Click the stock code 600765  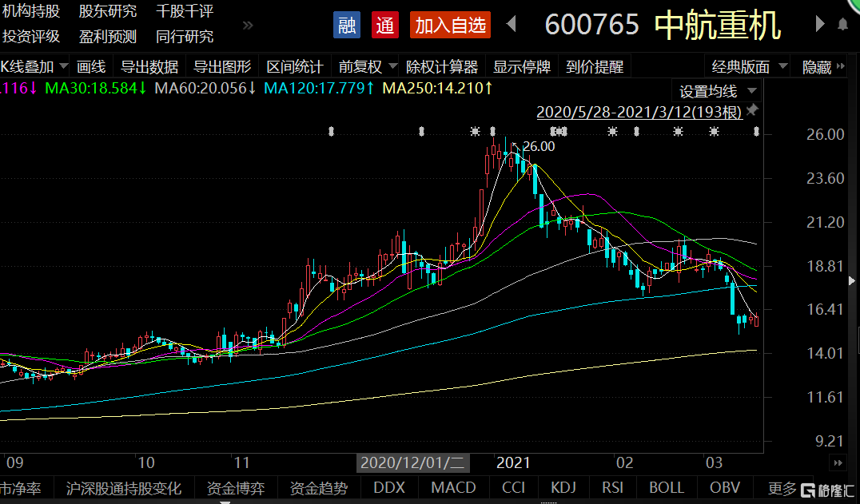pos(592,25)
